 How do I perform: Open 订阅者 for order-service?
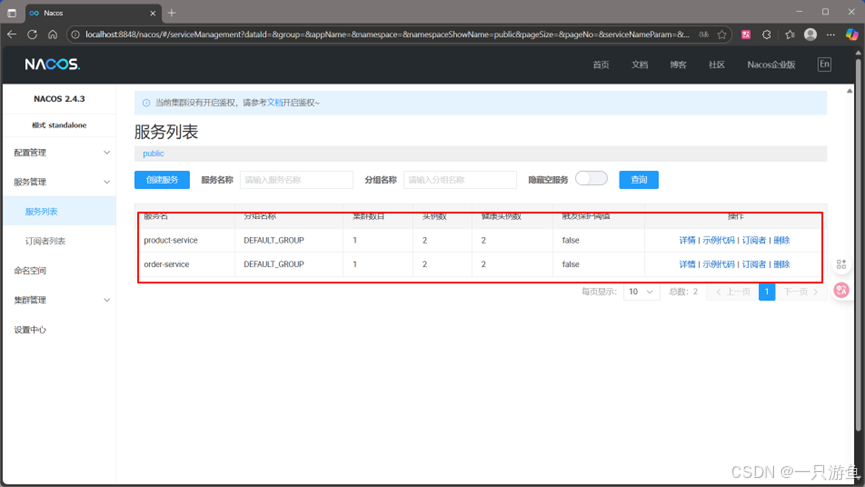[x=754, y=264]
